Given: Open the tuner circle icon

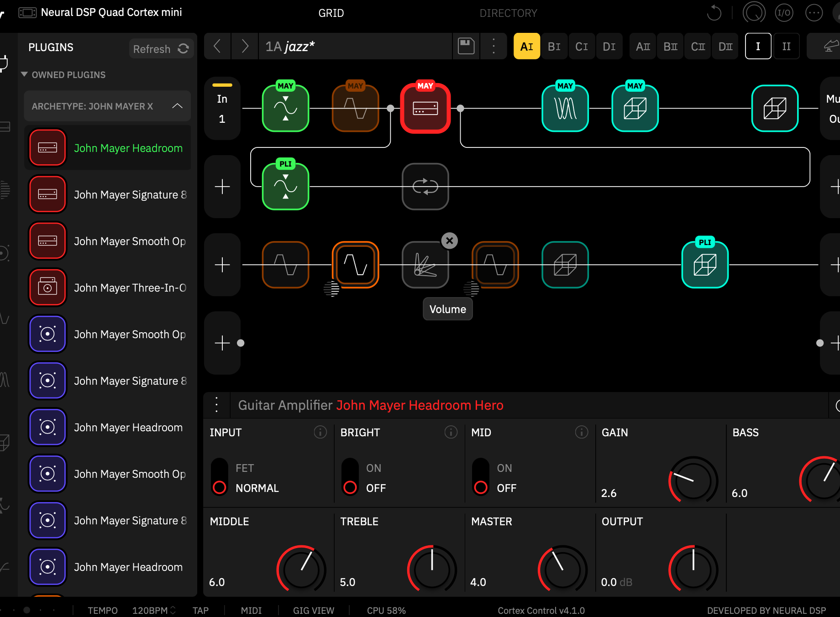Looking at the screenshot, I should 754,13.
